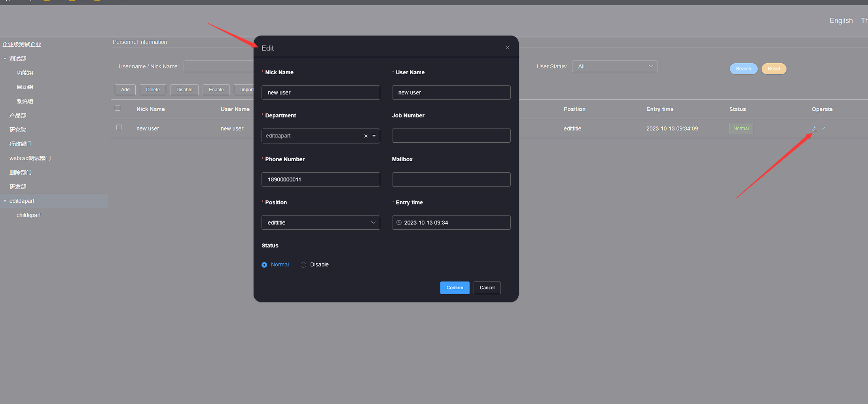This screenshot has width=868, height=404.
Task: Click the delete X icon in new user row
Action: [823, 129]
